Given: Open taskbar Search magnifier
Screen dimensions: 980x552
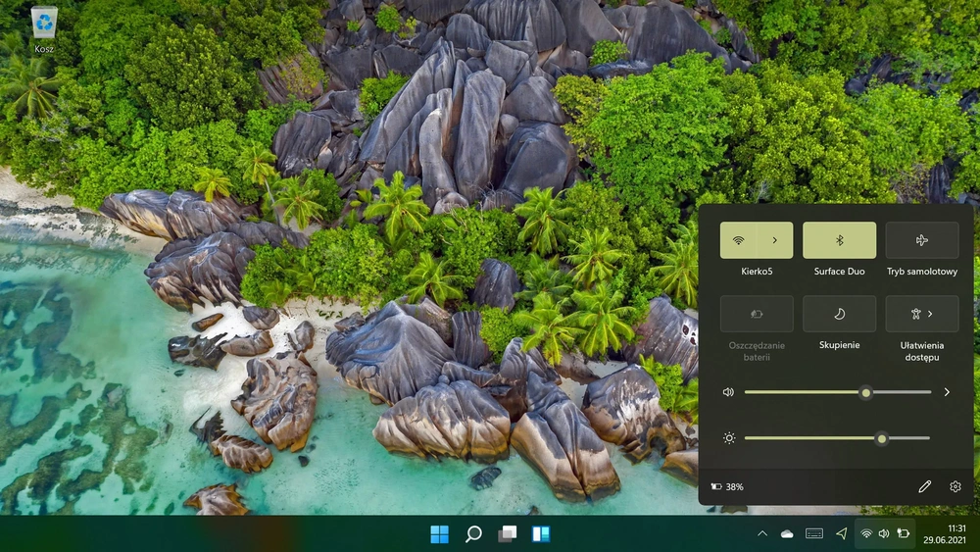Looking at the screenshot, I should pos(473,534).
